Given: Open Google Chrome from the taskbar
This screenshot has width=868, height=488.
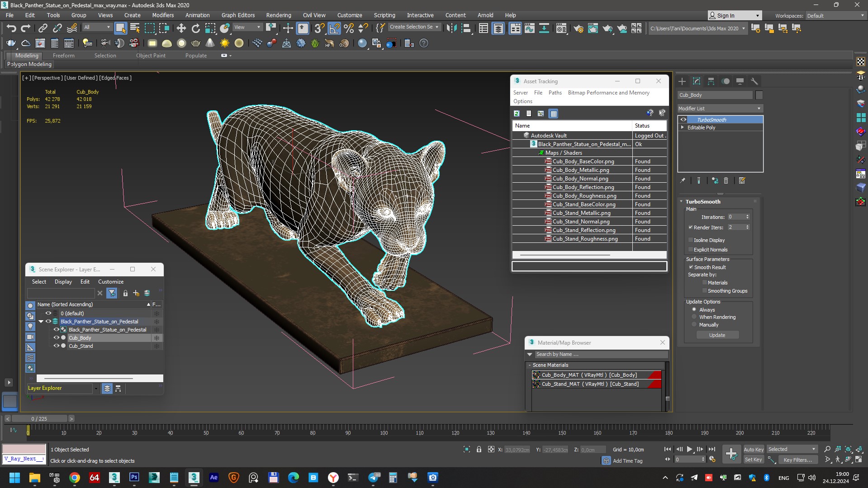Looking at the screenshot, I should tap(75, 478).
